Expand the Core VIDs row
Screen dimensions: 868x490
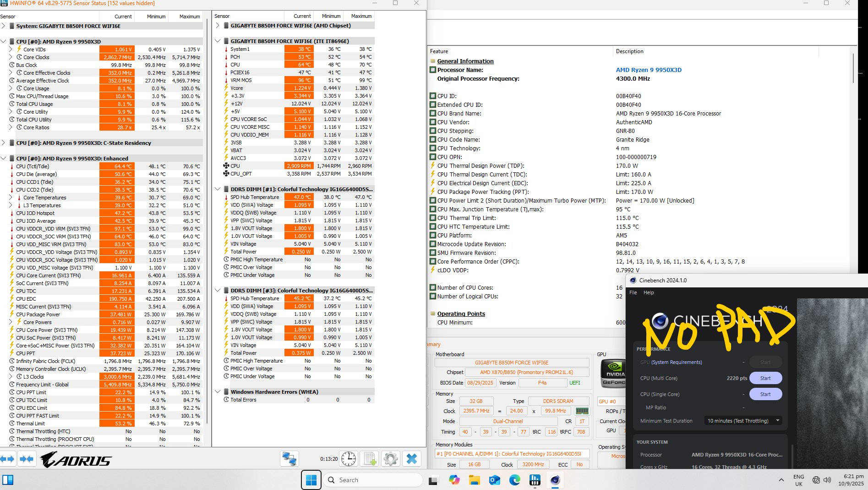tap(11, 50)
